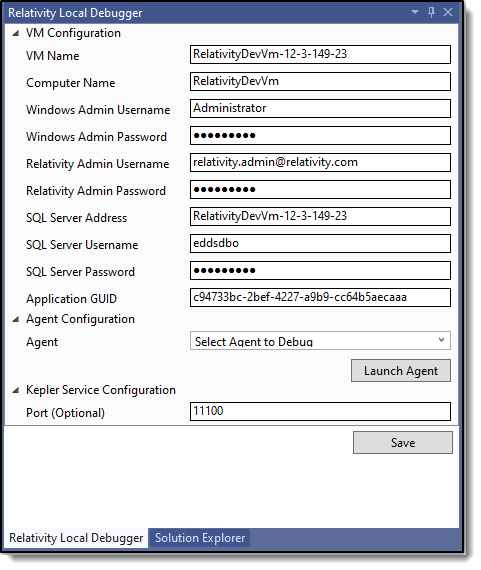This screenshot has height=570, width=481.
Task: Select the Application GUID field
Action: [320, 298]
